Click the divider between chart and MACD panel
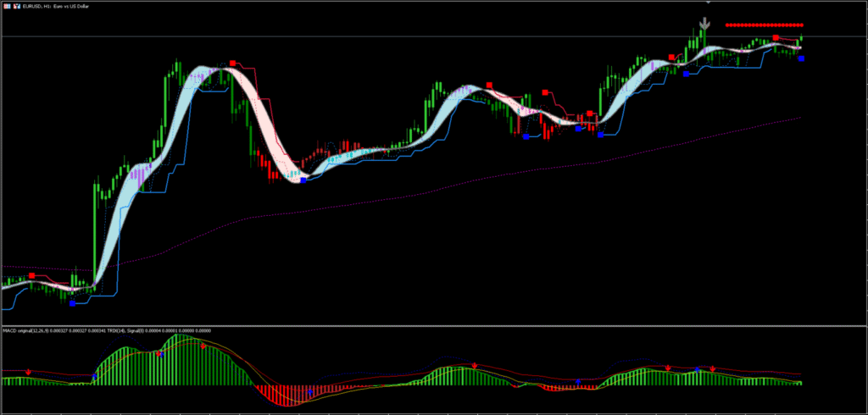The width and height of the screenshot is (868, 415). 424,325
